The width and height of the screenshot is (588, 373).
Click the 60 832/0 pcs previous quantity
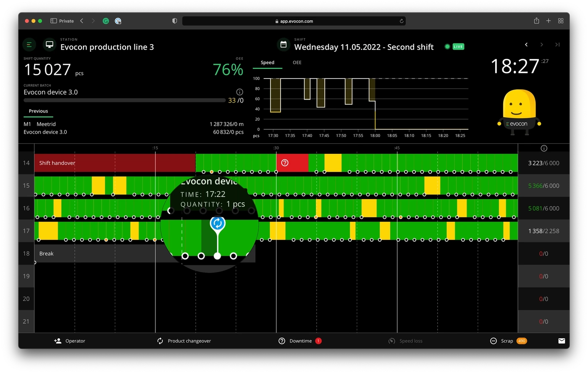coord(228,132)
